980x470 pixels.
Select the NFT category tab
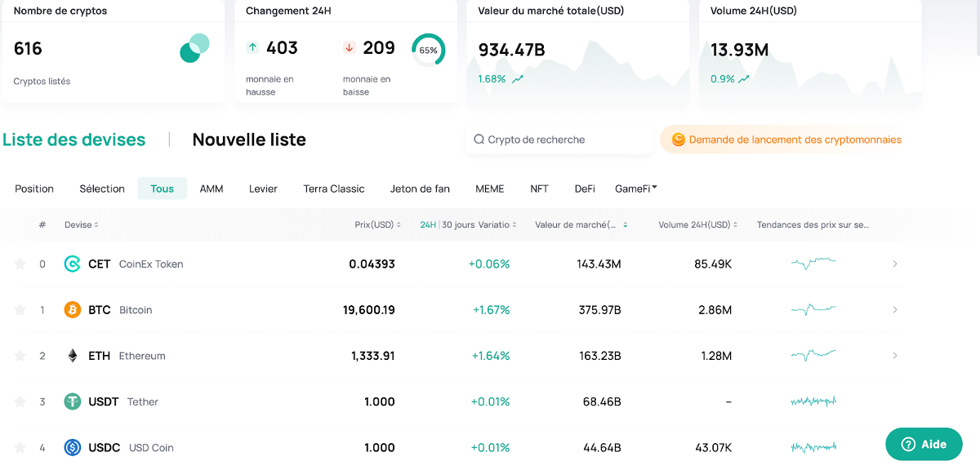pos(539,188)
